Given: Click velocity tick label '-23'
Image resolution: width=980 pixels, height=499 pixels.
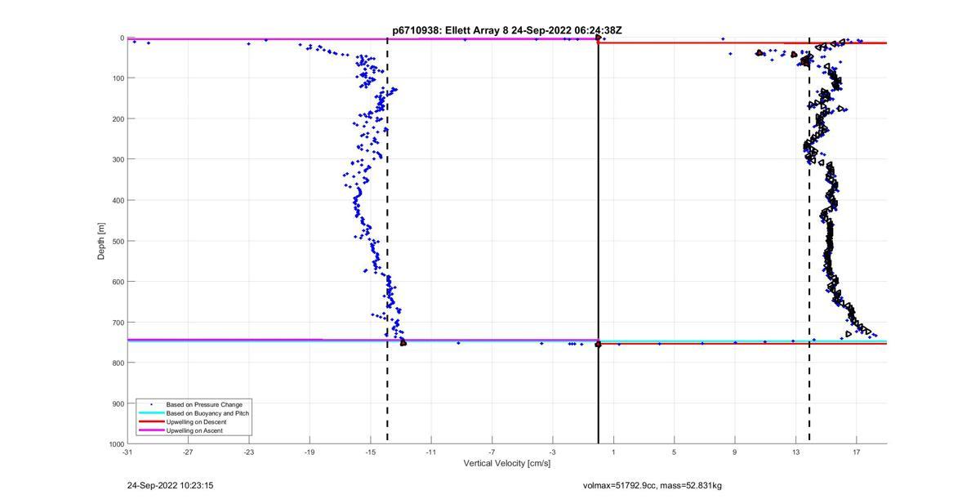Looking at the screenshot, I should (248, 452).
